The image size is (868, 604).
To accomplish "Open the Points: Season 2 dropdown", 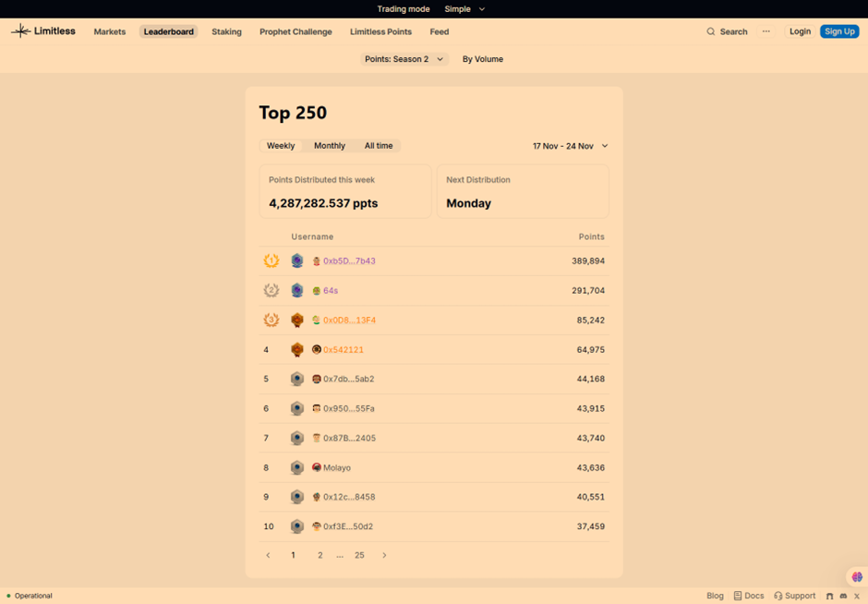I will click(404, 58).
